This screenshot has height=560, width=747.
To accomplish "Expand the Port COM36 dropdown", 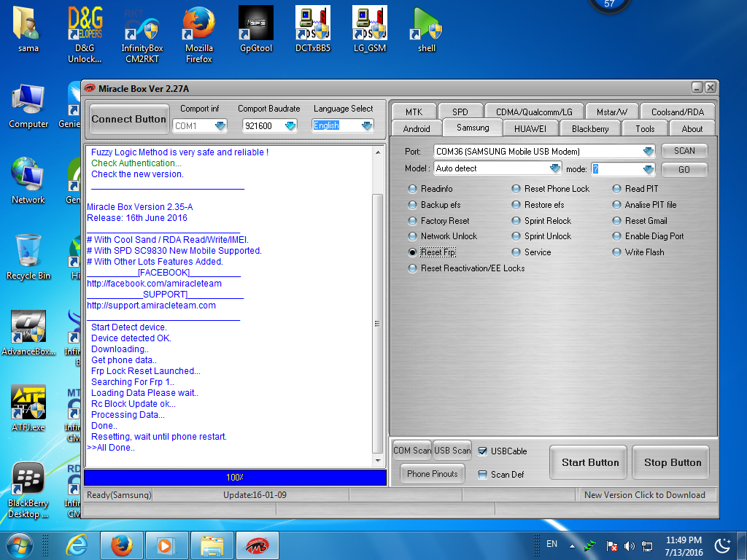I will [649, 152].
